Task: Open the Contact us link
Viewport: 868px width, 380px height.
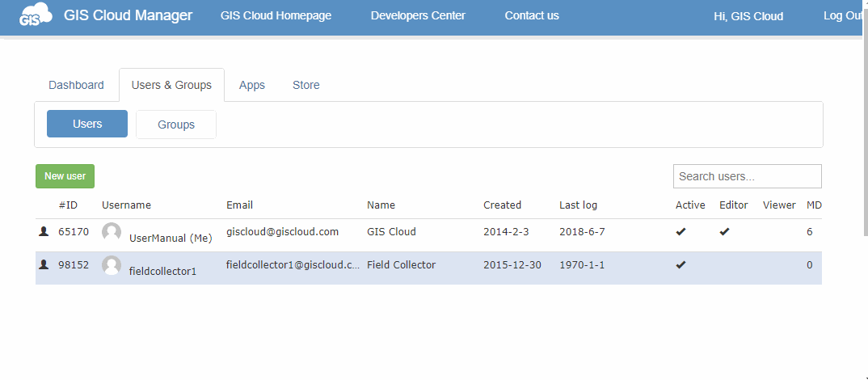Action: click(532, 15)
